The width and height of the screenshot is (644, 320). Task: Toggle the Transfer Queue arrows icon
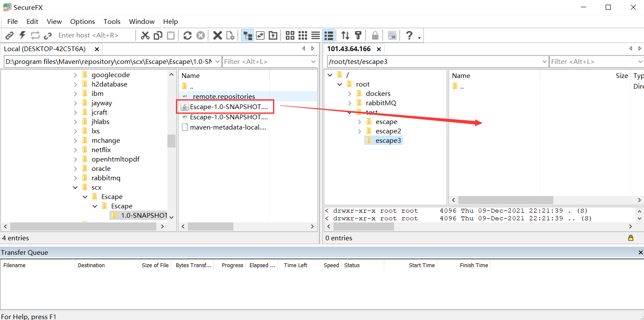pyautogui.click(x=345, y=35)
